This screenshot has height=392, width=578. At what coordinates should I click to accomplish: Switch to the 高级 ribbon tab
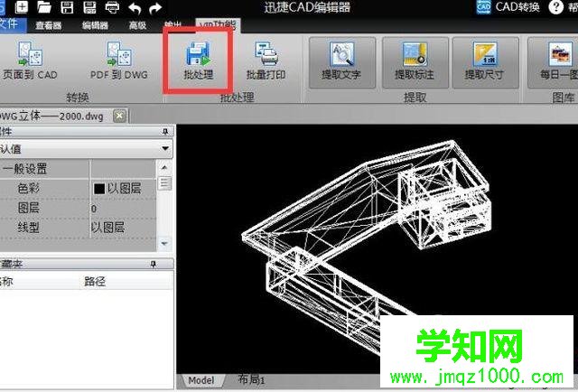point(137,25)
